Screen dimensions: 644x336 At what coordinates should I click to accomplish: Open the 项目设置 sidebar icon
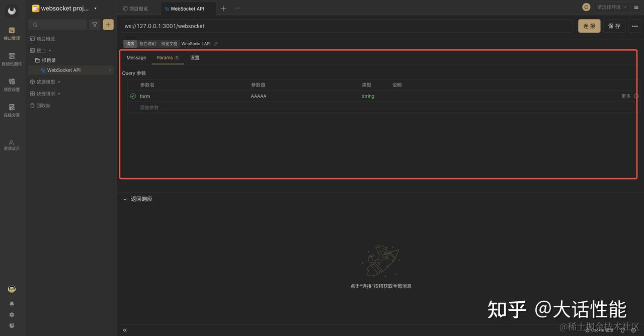[12, 85]
